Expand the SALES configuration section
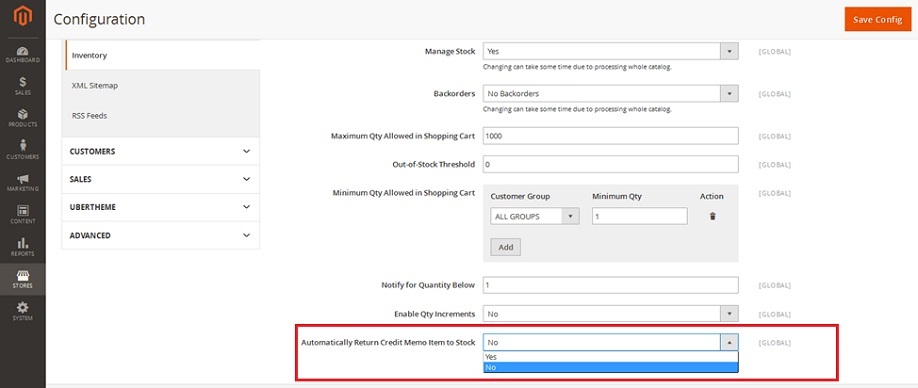This screenshot has height=388, width=918. (160, 179)
